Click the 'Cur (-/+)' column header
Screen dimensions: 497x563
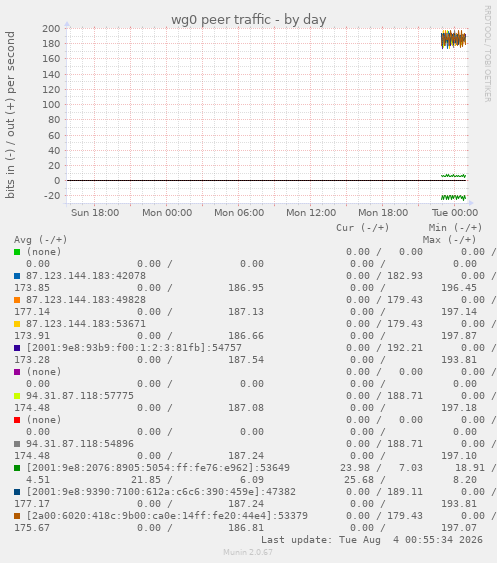coord(362,228)
